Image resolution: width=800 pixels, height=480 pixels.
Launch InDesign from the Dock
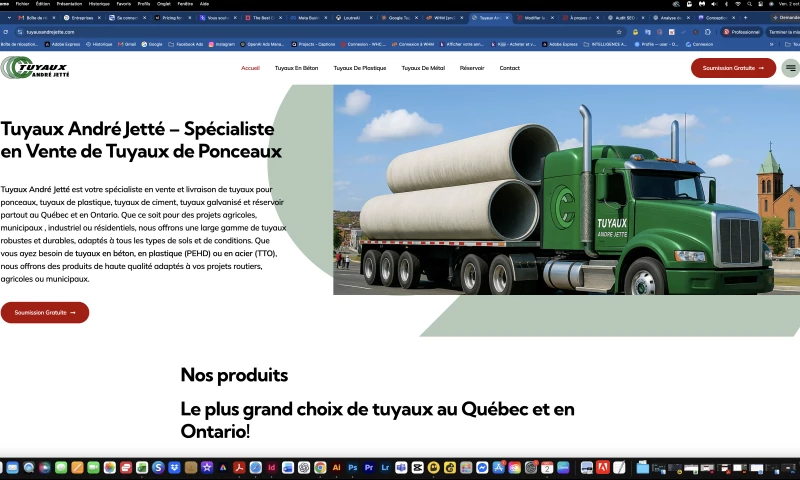pos(271,467)
